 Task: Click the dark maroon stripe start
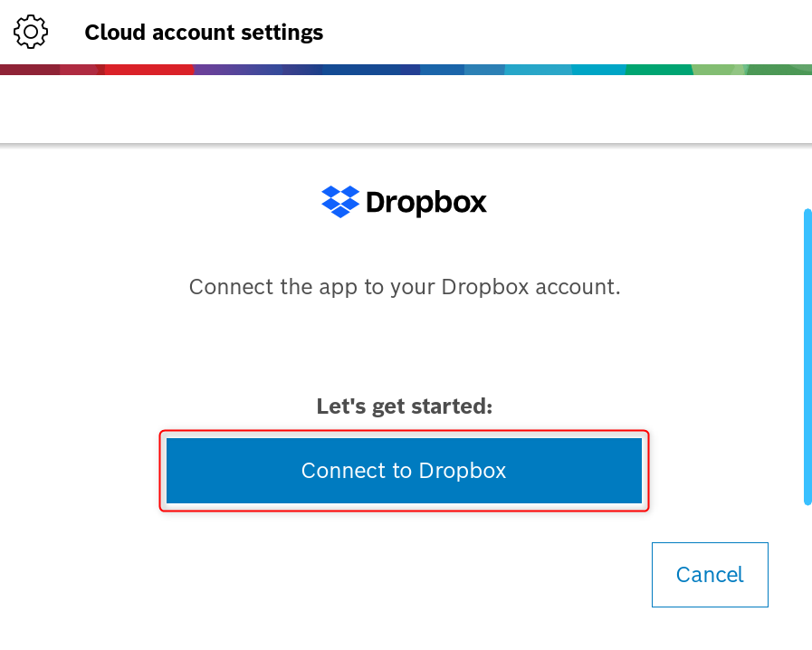pyautogui.click(x=27, y=70)
